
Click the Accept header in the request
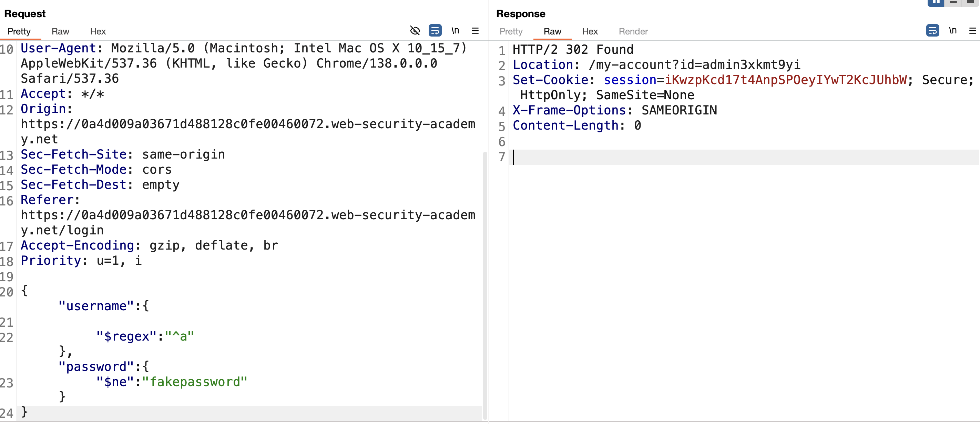(x=43, y=94)
